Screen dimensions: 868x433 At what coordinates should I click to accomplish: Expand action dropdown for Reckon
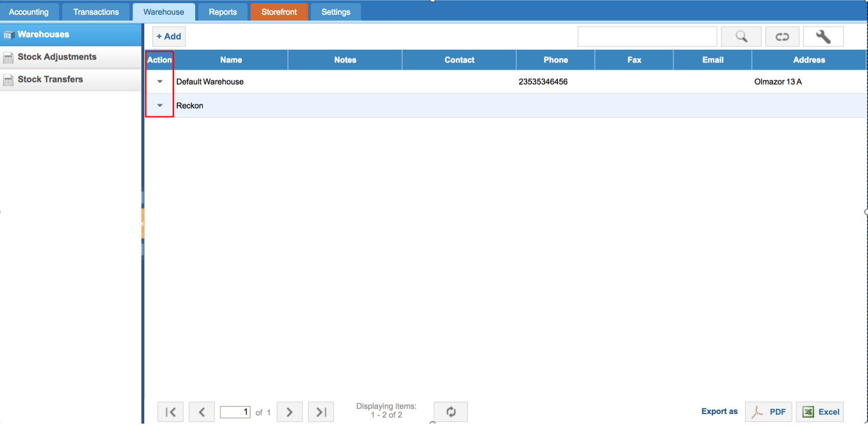tap(160, 105)
